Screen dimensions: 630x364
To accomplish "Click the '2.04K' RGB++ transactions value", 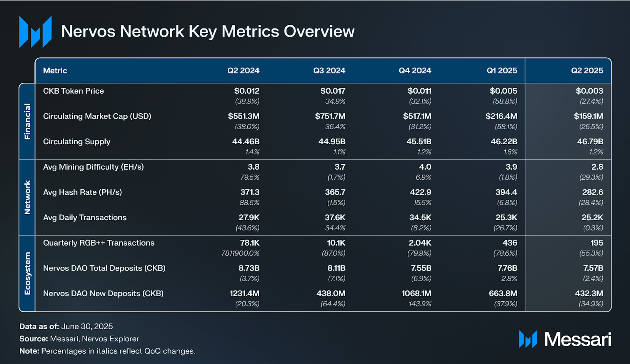I will [x=420, y=243].
